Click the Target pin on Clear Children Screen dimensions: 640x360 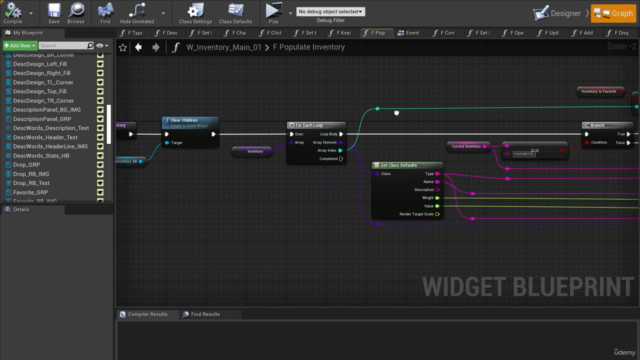pyautogui.click(x=167, y=142)
